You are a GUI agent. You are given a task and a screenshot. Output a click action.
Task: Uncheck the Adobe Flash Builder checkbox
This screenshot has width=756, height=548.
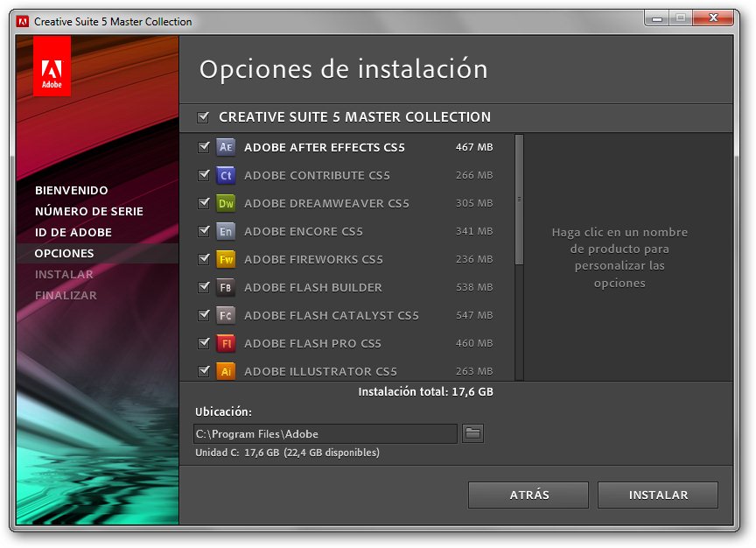click(x=204, y=286)
